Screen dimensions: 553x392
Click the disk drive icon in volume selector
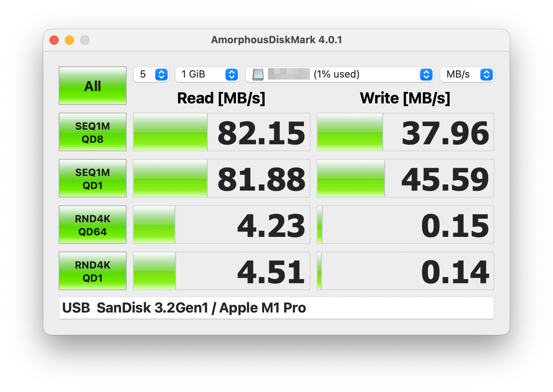(x=258, y=74)
